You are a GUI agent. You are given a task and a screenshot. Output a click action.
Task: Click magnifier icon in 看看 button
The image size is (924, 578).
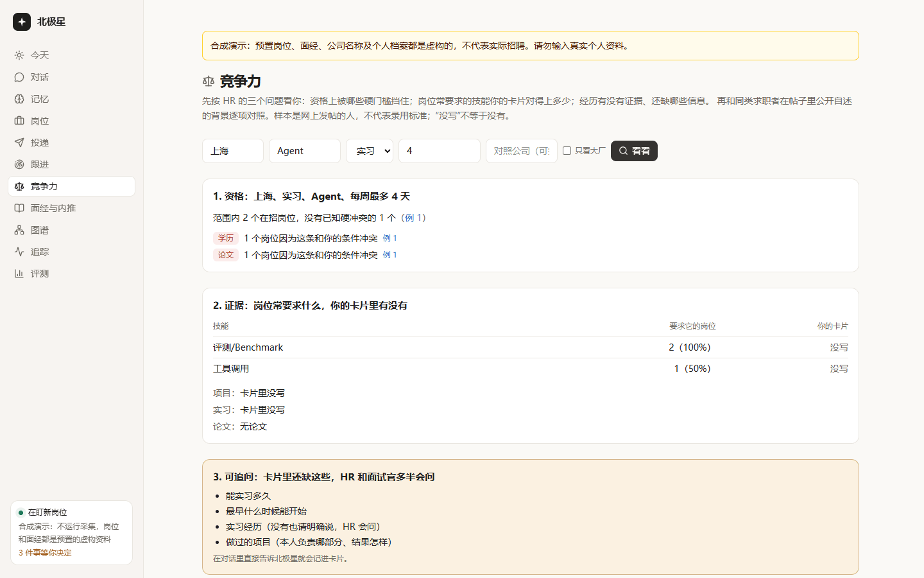coord(623,151)
